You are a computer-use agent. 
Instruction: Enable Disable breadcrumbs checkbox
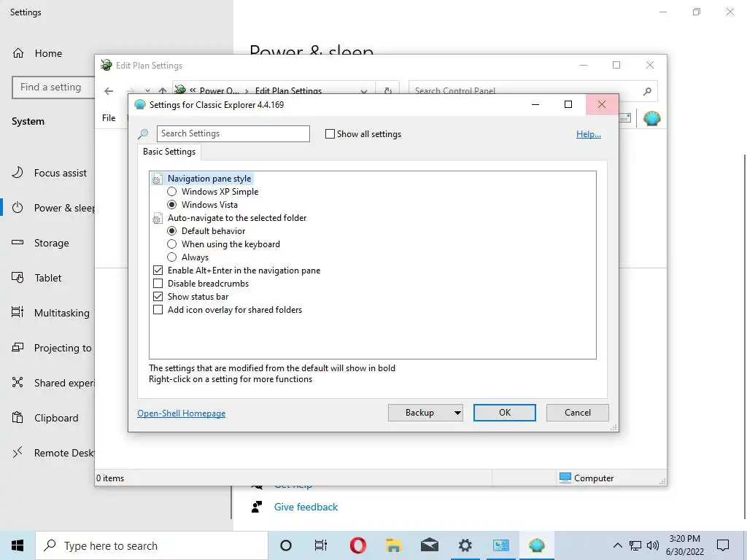(158, 284)
